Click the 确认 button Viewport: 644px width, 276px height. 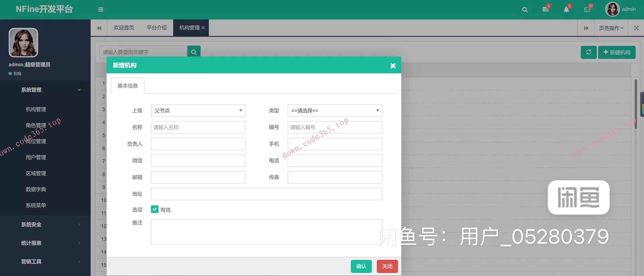tap(361, 266)
